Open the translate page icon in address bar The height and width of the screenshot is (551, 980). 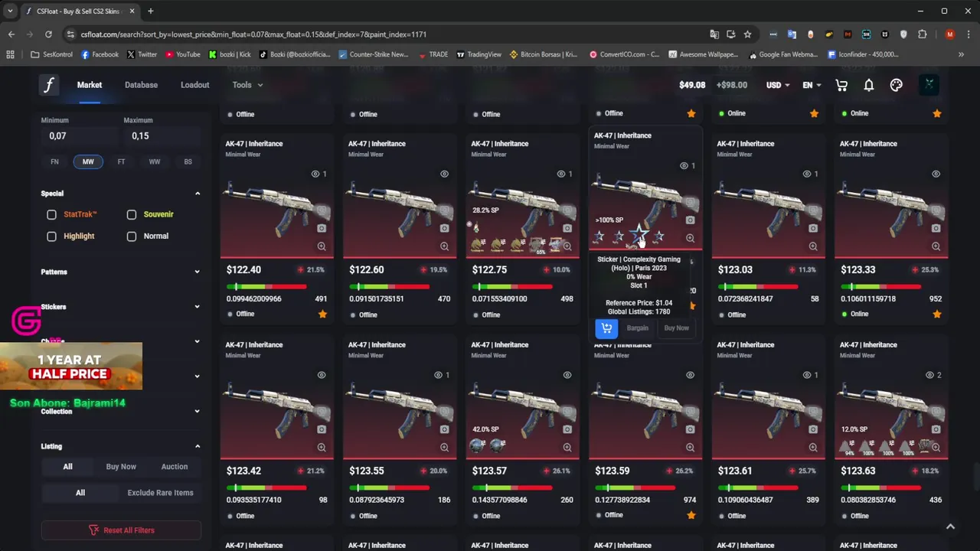[714, 34]
